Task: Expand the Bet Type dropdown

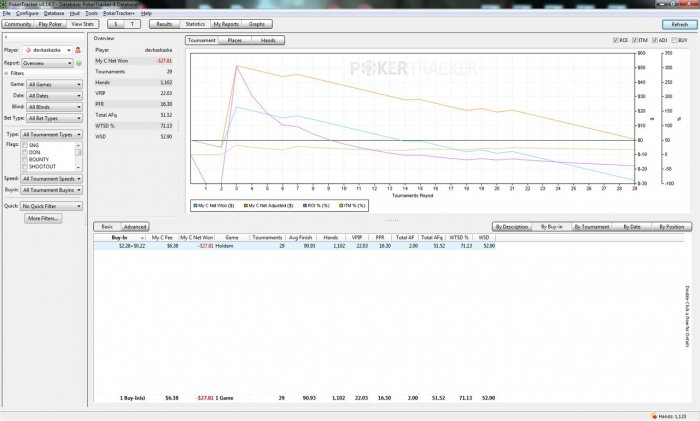Action: 54,118
